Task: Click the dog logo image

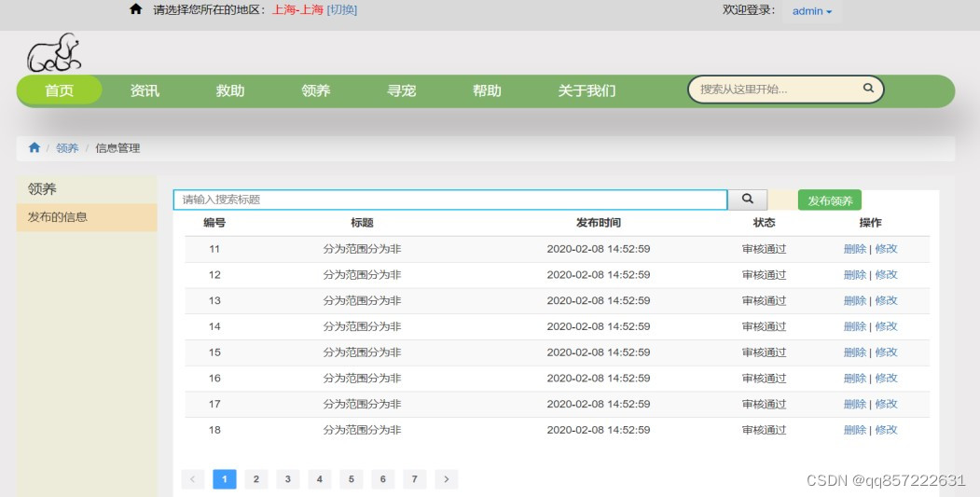Action: 54,53
